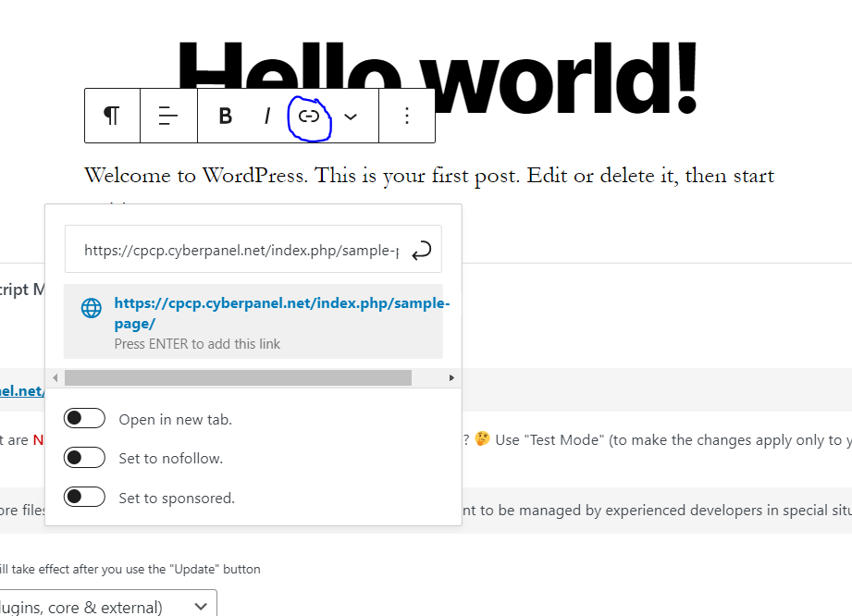Click the link icon in the toolbar
Viewport: 852px width, 616px height.
(x=309, y=116)
